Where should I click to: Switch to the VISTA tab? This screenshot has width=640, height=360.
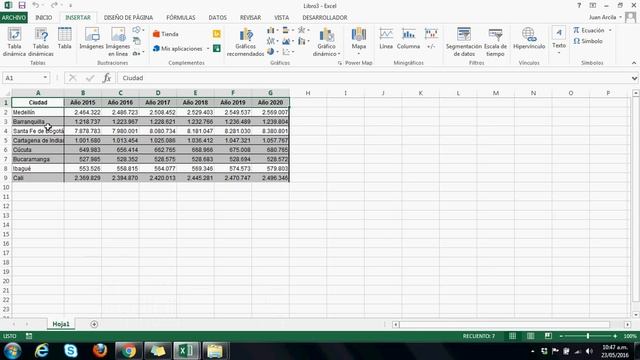282,18
